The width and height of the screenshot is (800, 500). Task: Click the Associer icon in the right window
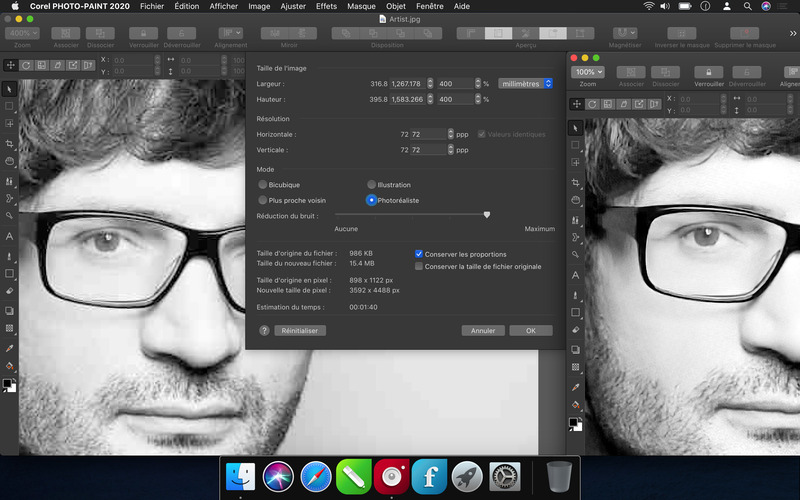631,72
